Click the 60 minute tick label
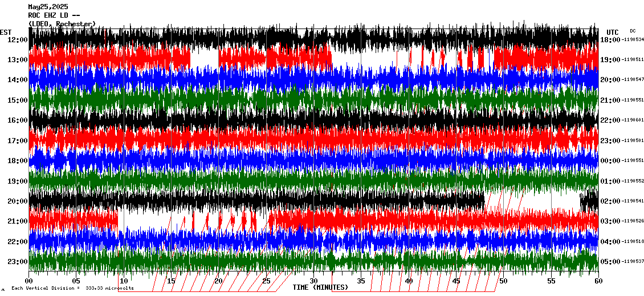Viewport: 644px width, 296px height. pyautogui.click(x=598, y=281)
